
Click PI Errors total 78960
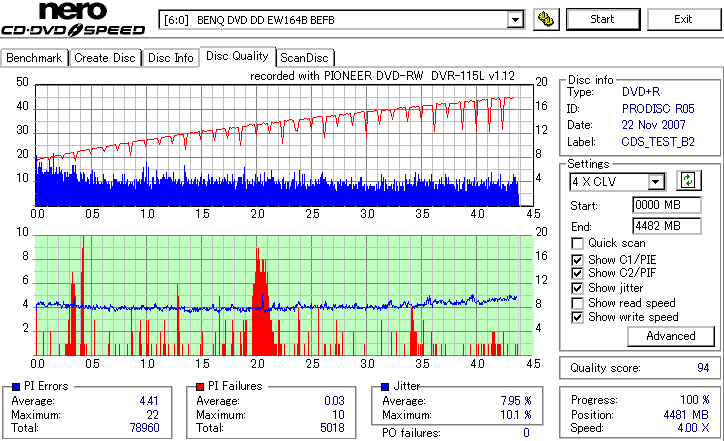pyautogui.click(x=145, y=428)
